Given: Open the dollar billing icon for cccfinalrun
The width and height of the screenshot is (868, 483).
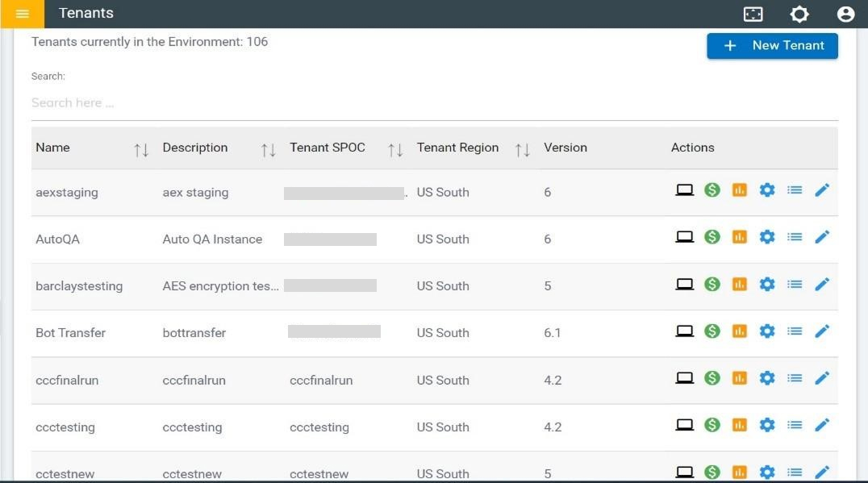Looking at the screenshot, I should click(x=712, y=377).
